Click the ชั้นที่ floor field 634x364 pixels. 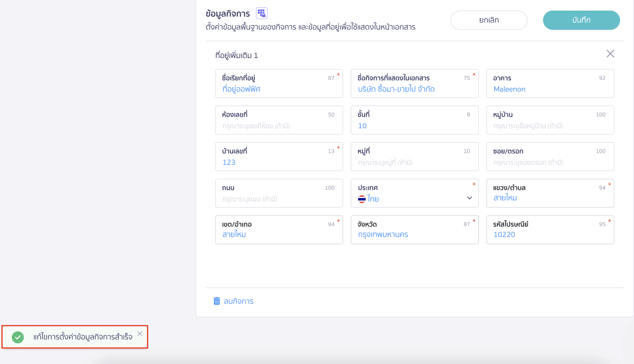coord(414,126)
